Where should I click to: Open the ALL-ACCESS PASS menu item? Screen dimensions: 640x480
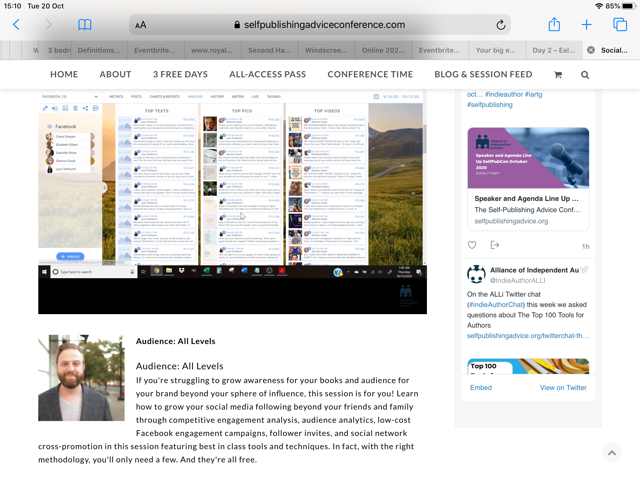(267, 74)
